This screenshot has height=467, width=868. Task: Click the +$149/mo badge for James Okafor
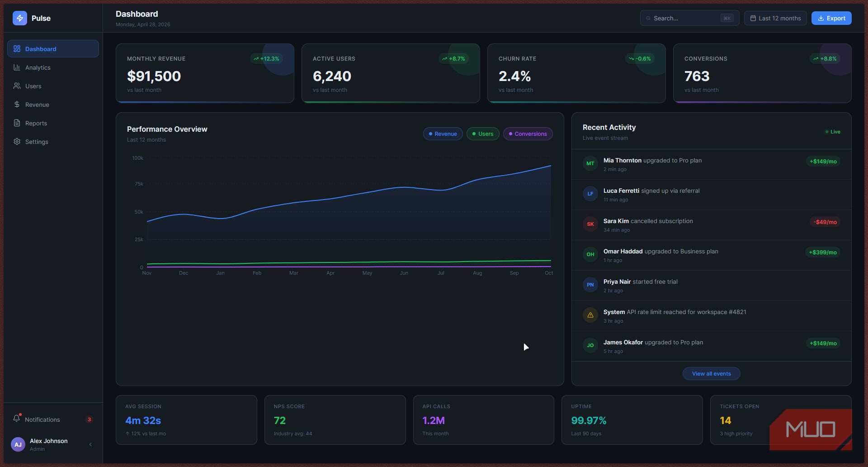point(823,343)
